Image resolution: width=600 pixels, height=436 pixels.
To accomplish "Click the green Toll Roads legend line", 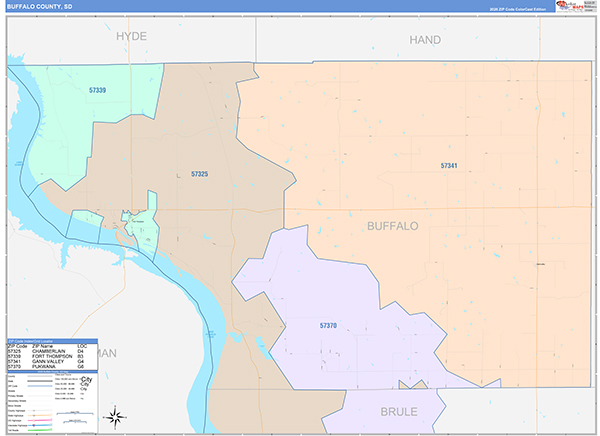I will point(40,430).
